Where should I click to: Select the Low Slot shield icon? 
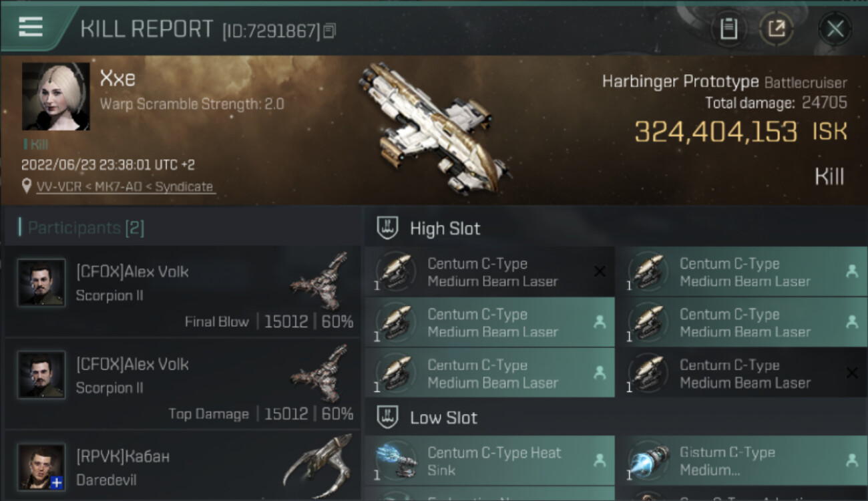click(x=388, y=417)
